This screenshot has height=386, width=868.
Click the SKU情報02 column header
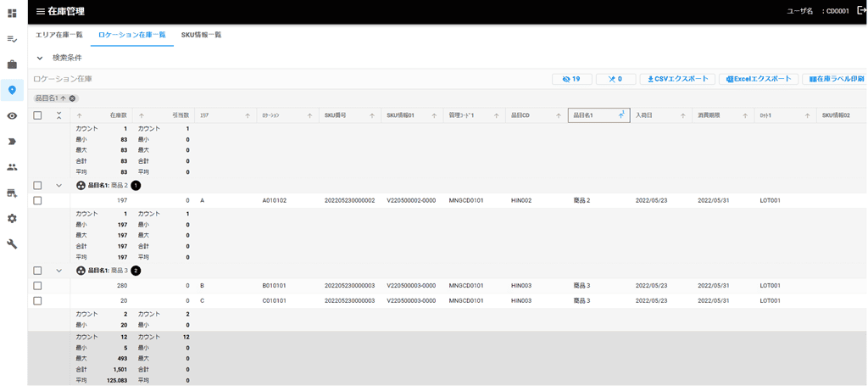click(842, 115)
